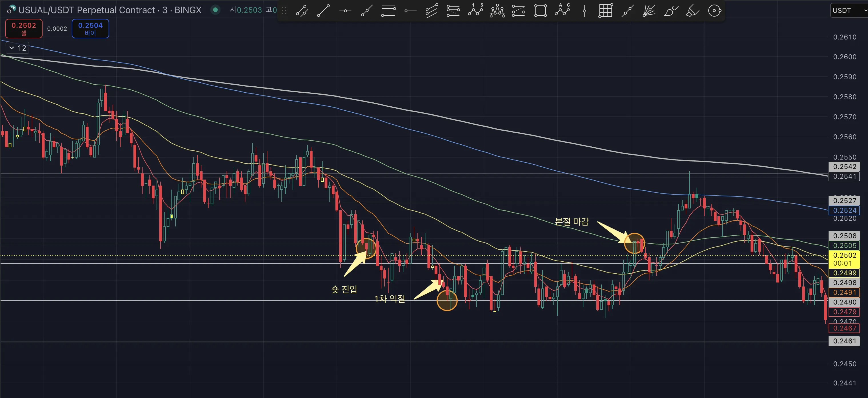Viewport: 868px width, 398px height.
Task: Select the '본절 마감' chart annotation text
Action: point(571,222)
